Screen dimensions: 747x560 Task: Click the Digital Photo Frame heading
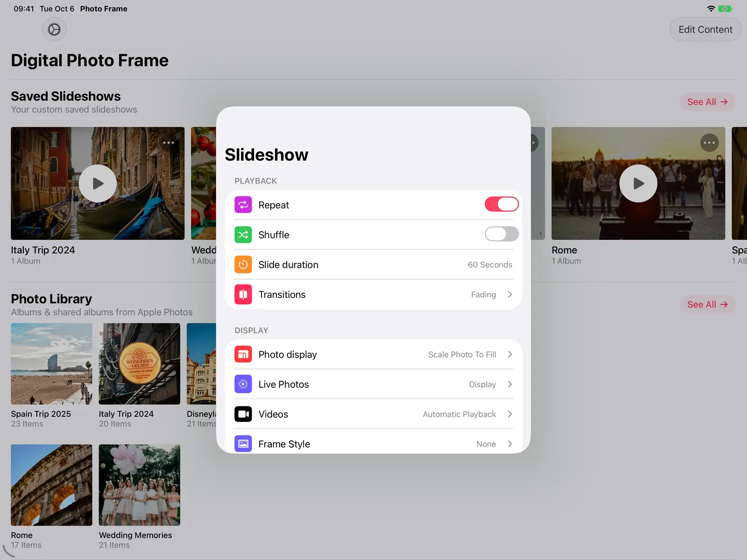(x=90, y=60)
